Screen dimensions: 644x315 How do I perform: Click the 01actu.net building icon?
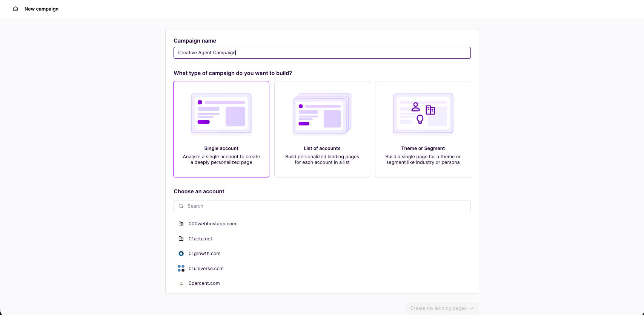[181, 239]
